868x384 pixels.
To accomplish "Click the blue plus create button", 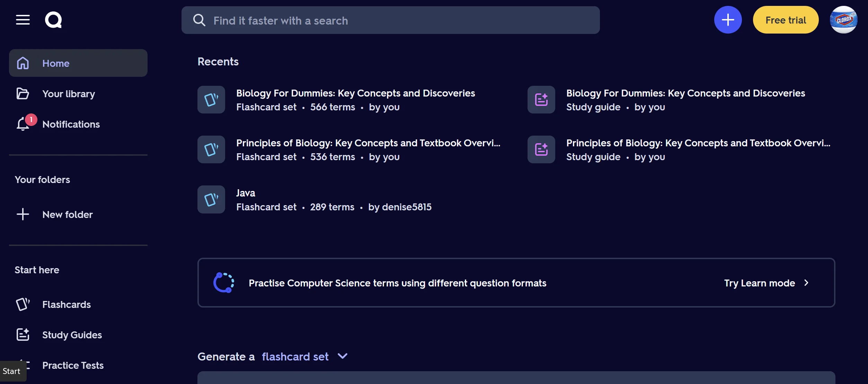I will point(728,20).
